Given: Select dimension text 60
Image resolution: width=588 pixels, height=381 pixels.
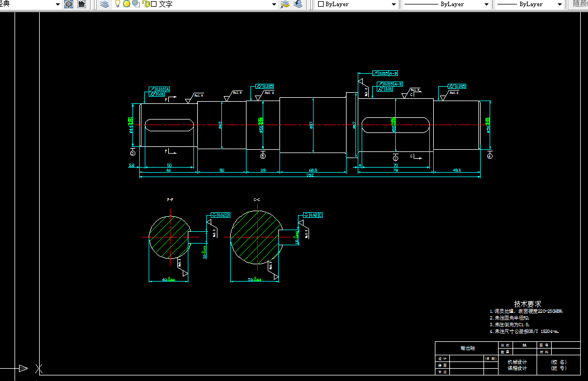Looking at the screenshot, I should click(168, 170).
